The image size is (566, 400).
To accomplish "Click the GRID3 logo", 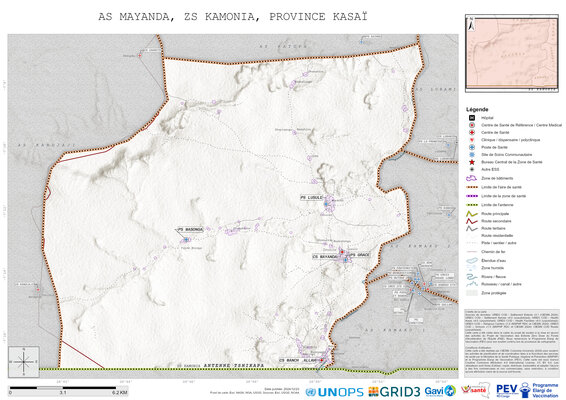I will click(x=394, y=392).
